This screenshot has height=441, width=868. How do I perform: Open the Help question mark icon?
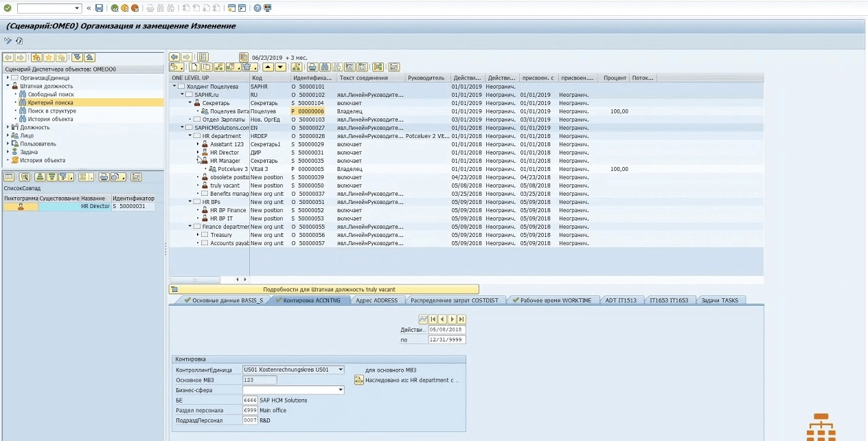pos(258,8)
